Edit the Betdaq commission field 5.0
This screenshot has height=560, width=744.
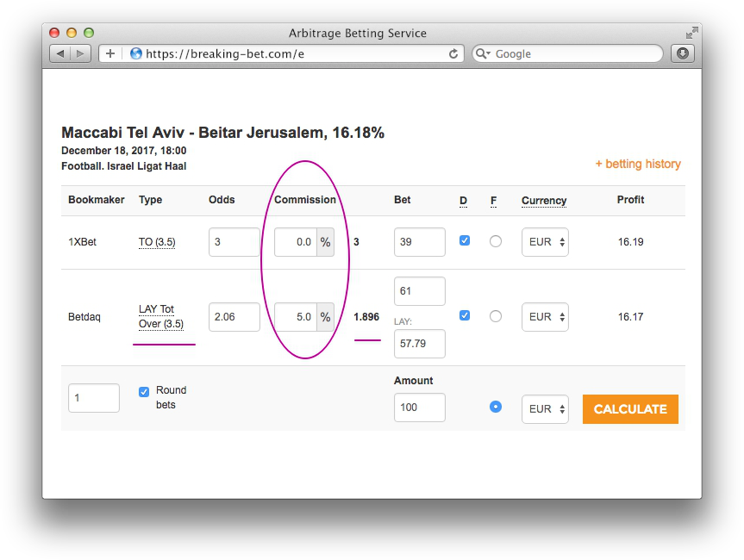tap(295, 317)
